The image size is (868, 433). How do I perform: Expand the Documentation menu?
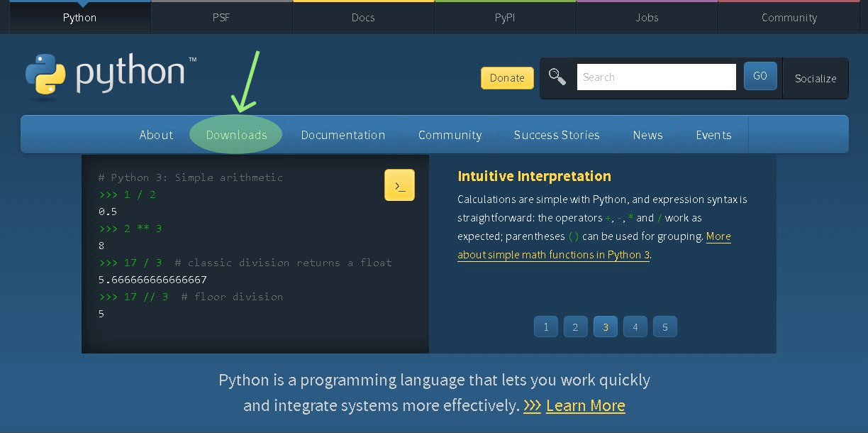pos(343,135)
